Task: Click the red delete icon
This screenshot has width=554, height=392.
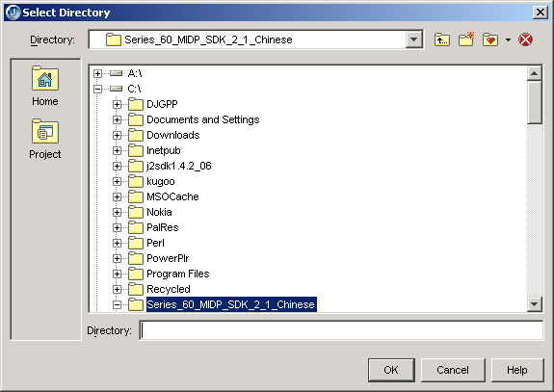Action: 525,39
